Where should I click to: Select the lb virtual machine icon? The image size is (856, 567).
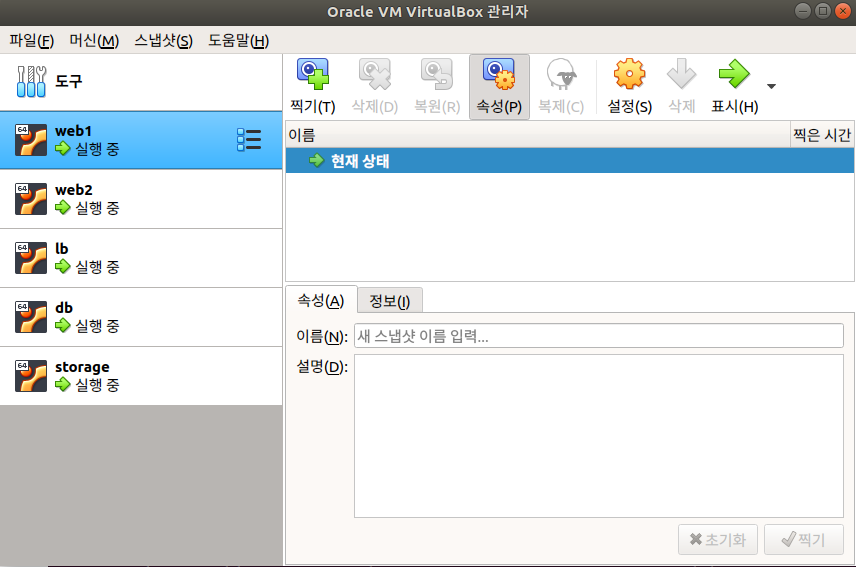coord(31,258)
